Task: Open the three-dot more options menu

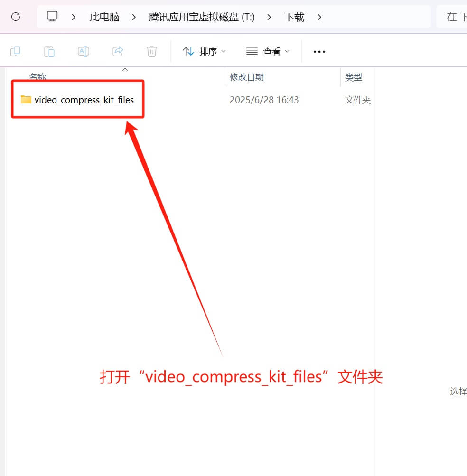Action: click(319, 51)
